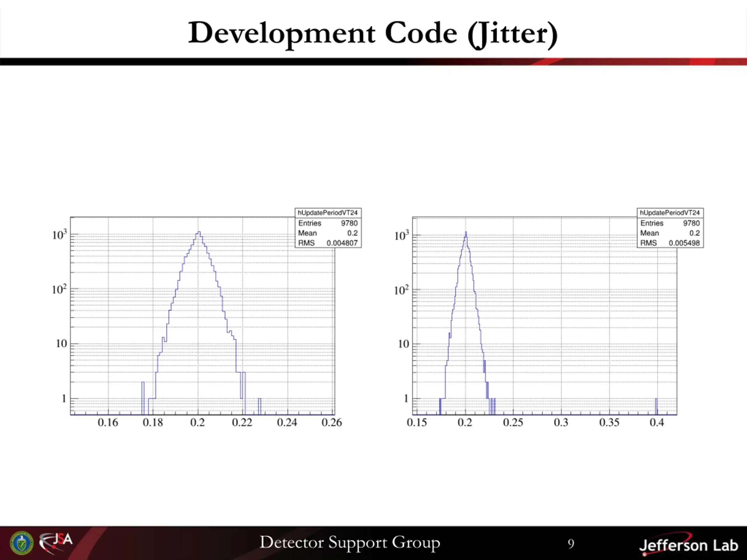Click the left plot's hUpdatePeriodVT24 title

pos(328,213)
